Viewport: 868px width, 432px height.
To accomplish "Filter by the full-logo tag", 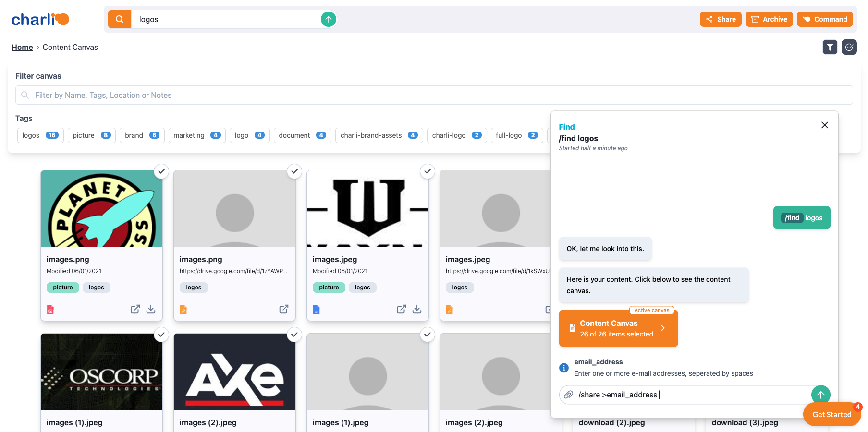I will pyautogui.click(x=517, y=135).
